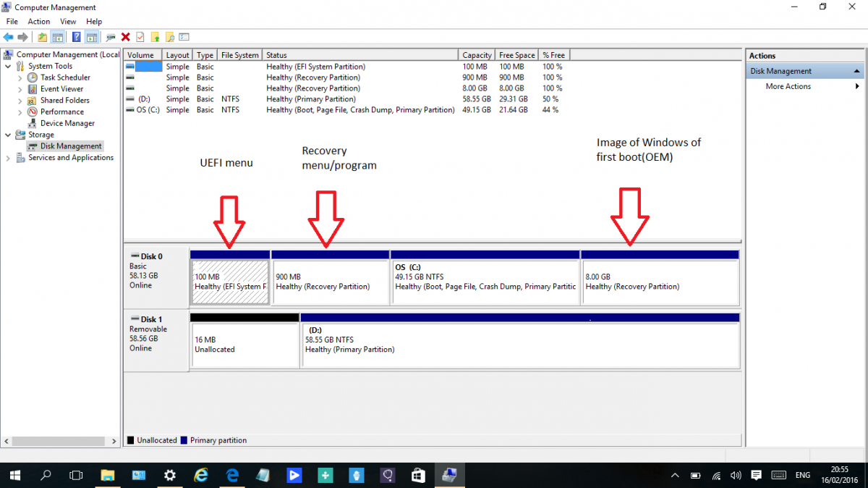
Task: Open Action Center notification icon
Action: point(756,476)
